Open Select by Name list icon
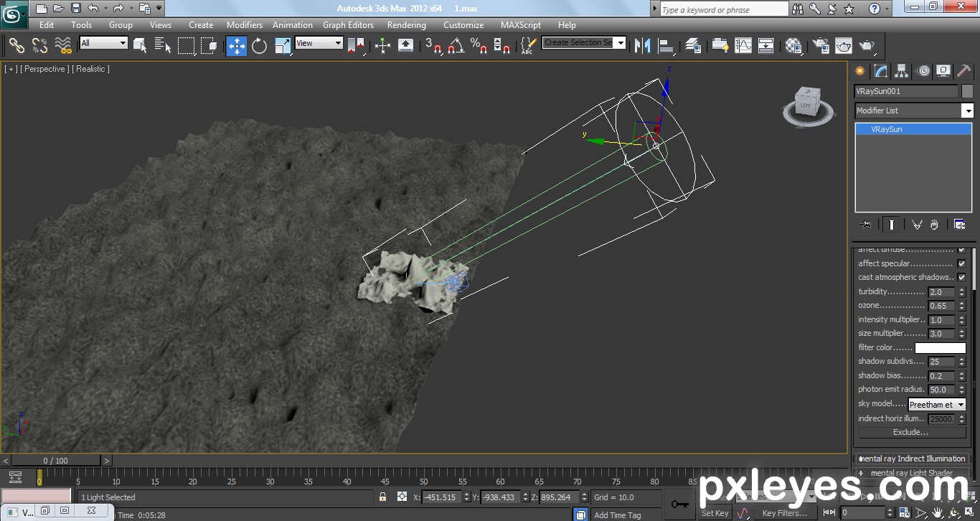The height and width of the screenshot is (521, 980). pos(163,46)
